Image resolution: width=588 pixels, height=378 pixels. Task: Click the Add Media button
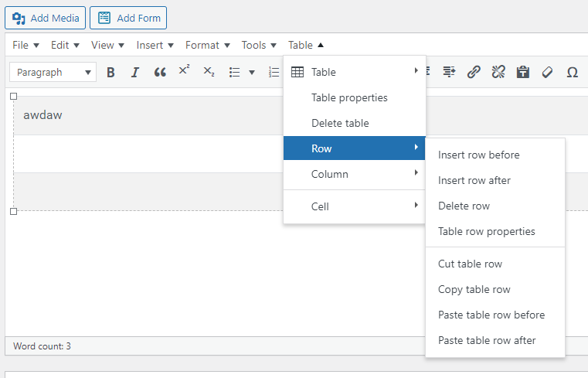click(x=45, y=18)
